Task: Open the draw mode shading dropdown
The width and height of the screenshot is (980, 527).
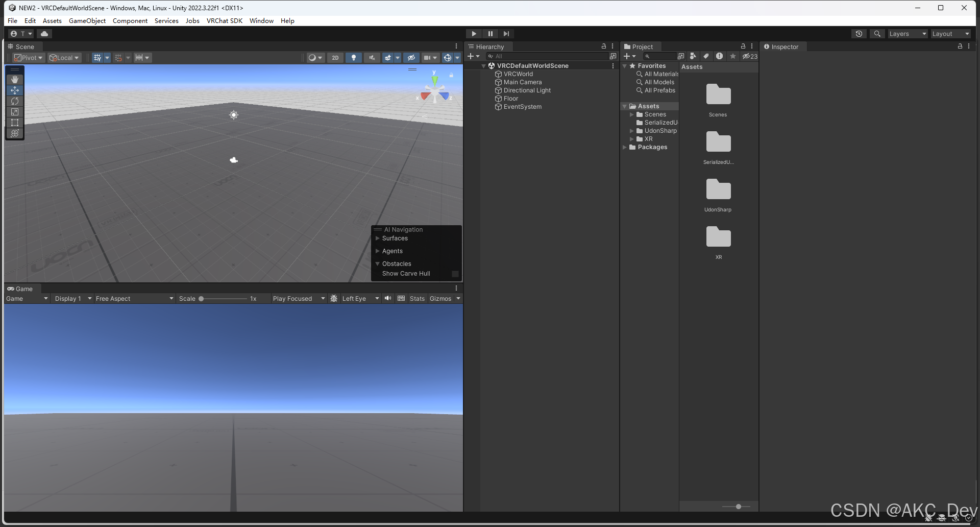Action: point(315,58)
